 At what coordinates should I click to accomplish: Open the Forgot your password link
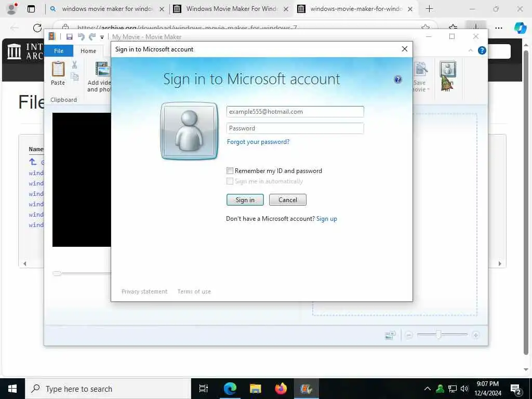point(258,142)
